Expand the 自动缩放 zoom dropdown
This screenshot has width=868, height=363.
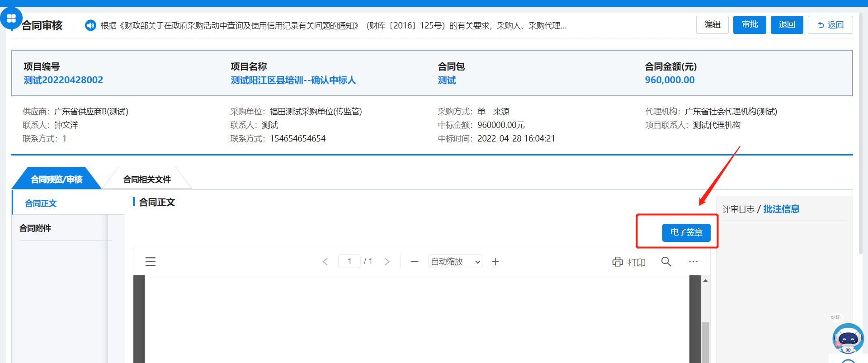coord(455,262)
